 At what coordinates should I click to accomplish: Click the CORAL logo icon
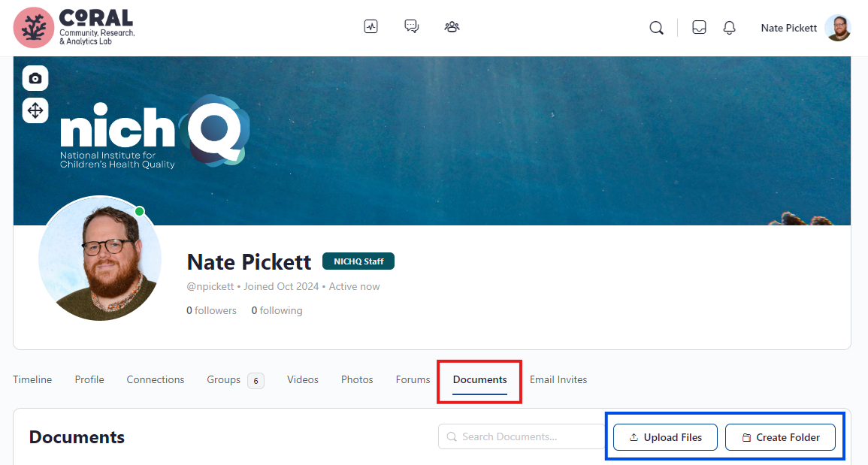(33, 28)
